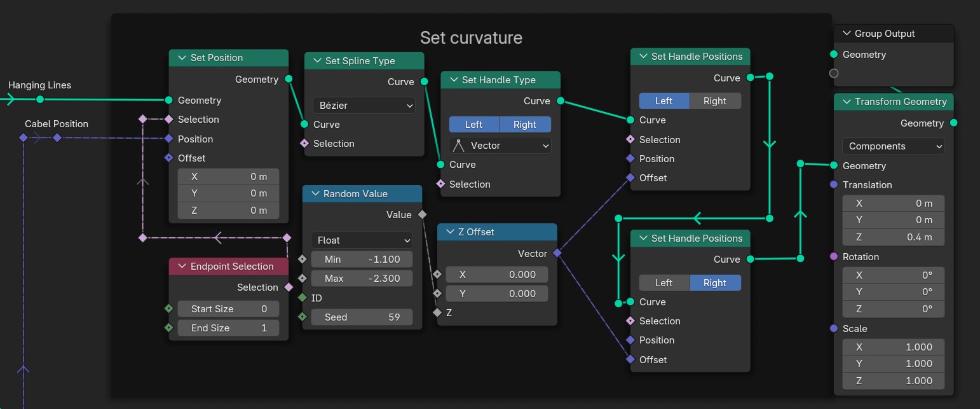Open the Components mode dropdown in Transform Geometry
Image resolution: width=980 pixels, height=409 pixels.
[x=893, y=146]
